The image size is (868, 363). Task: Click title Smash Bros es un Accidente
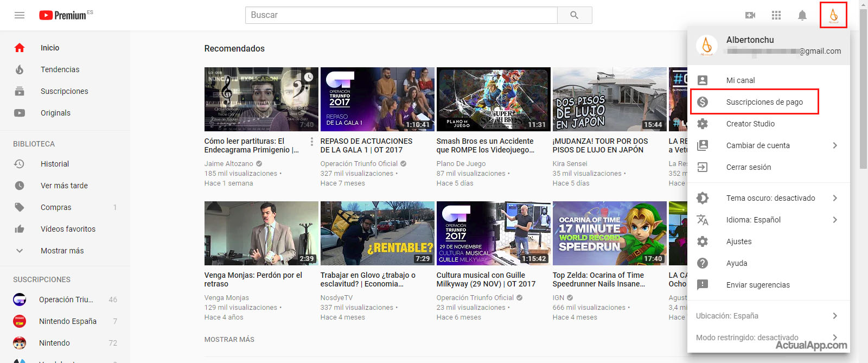486,145
